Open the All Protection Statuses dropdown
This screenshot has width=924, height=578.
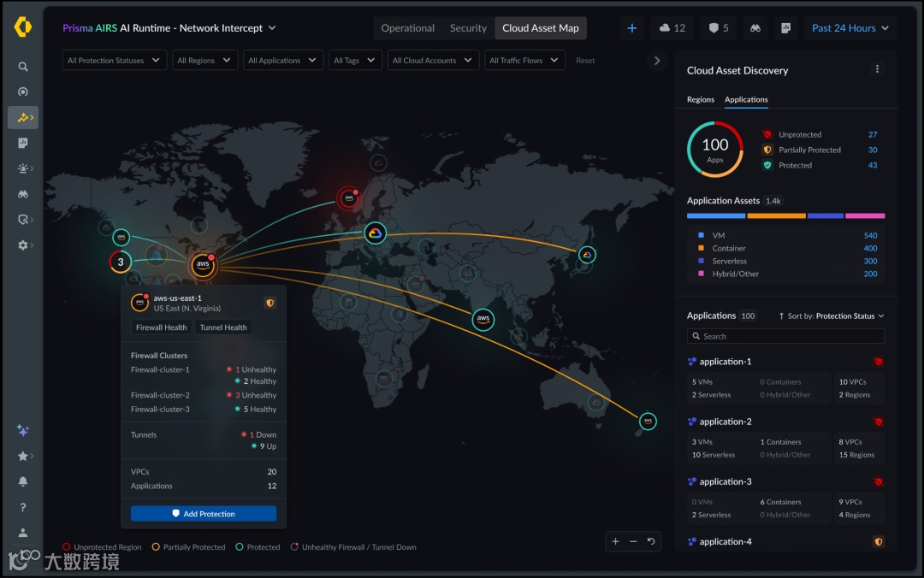(x=115, y=60)
